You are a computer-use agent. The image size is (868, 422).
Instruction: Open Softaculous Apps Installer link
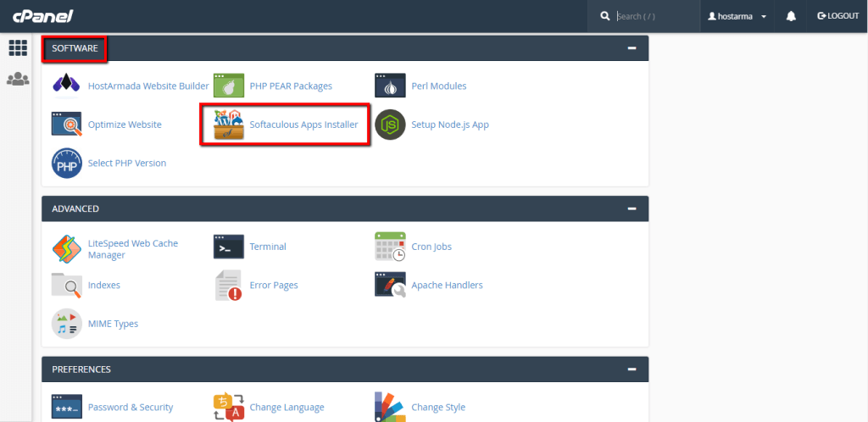304,125
